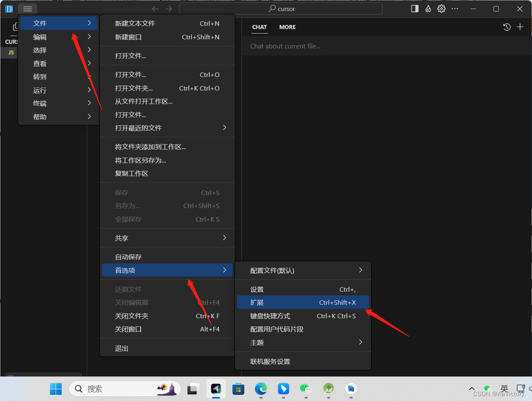Image resolution: width=532 pixels, height=401 pixels.
Task: Select 扩展 from the preferences submenu
Action: 257,302
